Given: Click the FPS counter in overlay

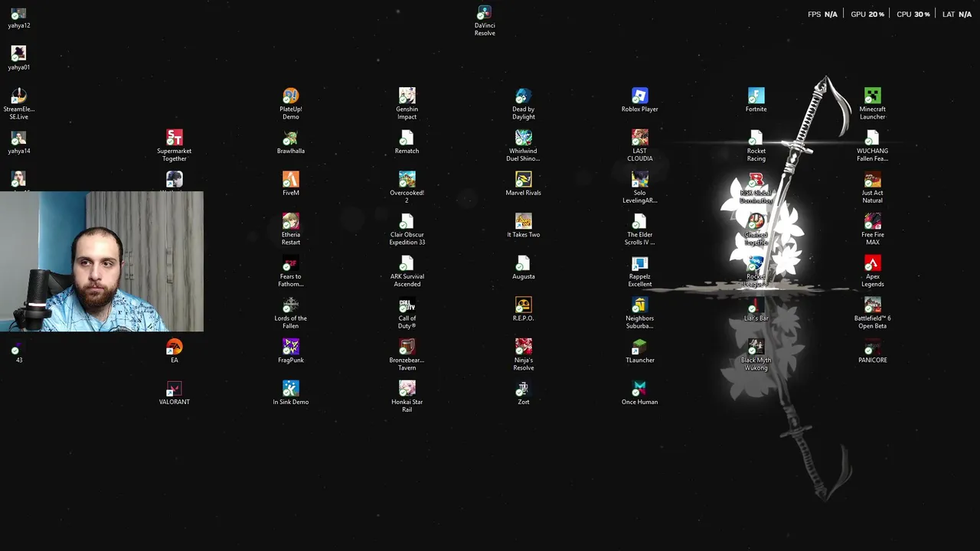Looking at the screenshot, I should coord(822,15).
